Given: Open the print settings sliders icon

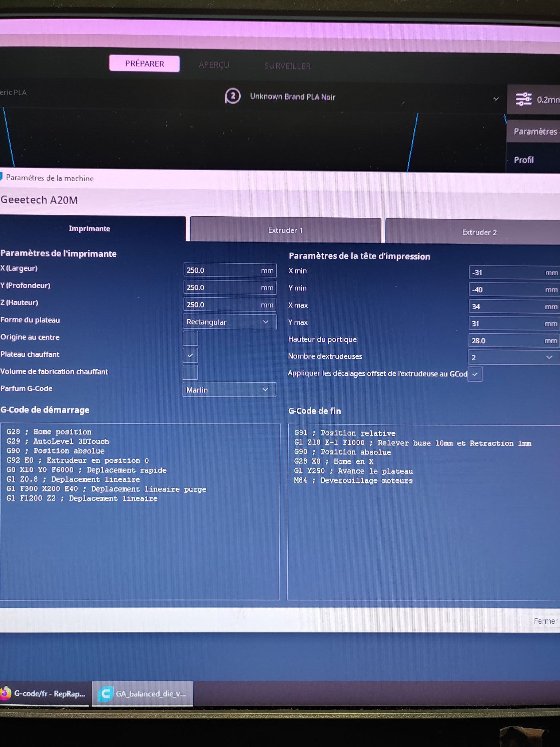Looking at the screenshot, I should pyautogui.click(x=524, y=99).
